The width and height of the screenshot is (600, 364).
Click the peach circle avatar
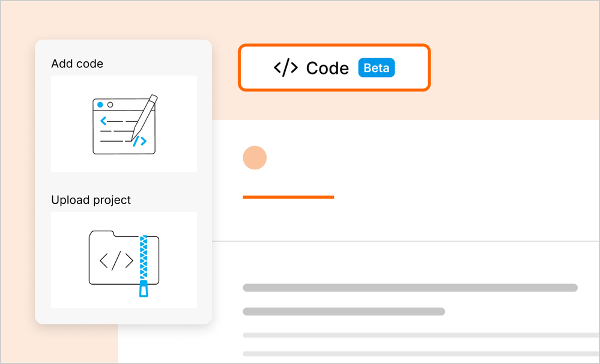[255, 157]
